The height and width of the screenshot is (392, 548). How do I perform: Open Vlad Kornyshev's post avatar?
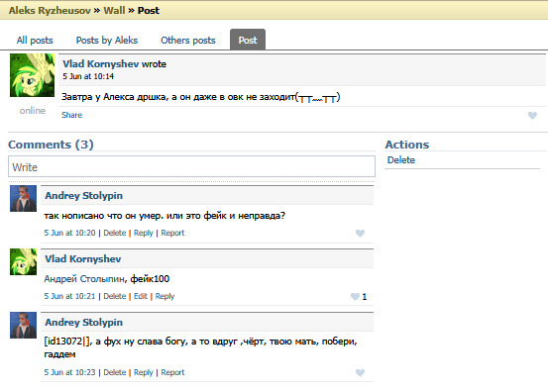click(32, 75)
